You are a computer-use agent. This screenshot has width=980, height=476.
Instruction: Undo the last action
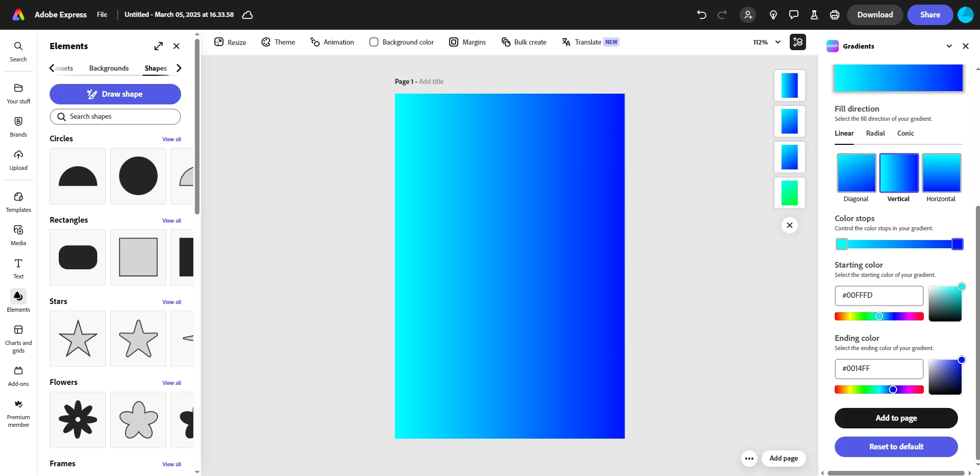coord(702,15)
